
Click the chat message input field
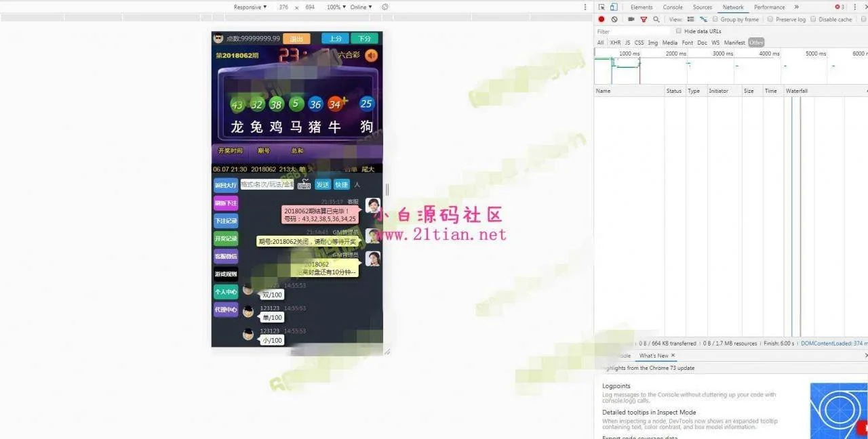(267, 184)
